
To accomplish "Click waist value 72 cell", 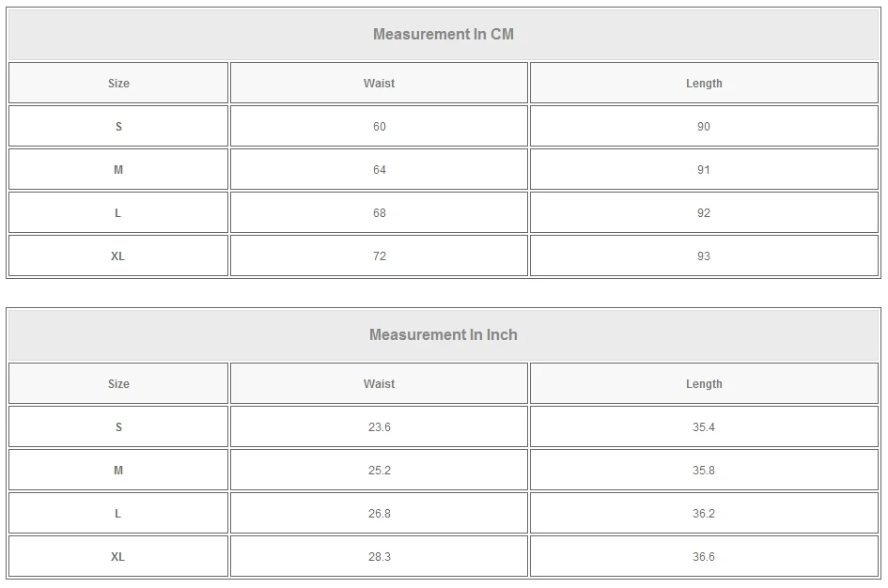I will tap(379, 256).
